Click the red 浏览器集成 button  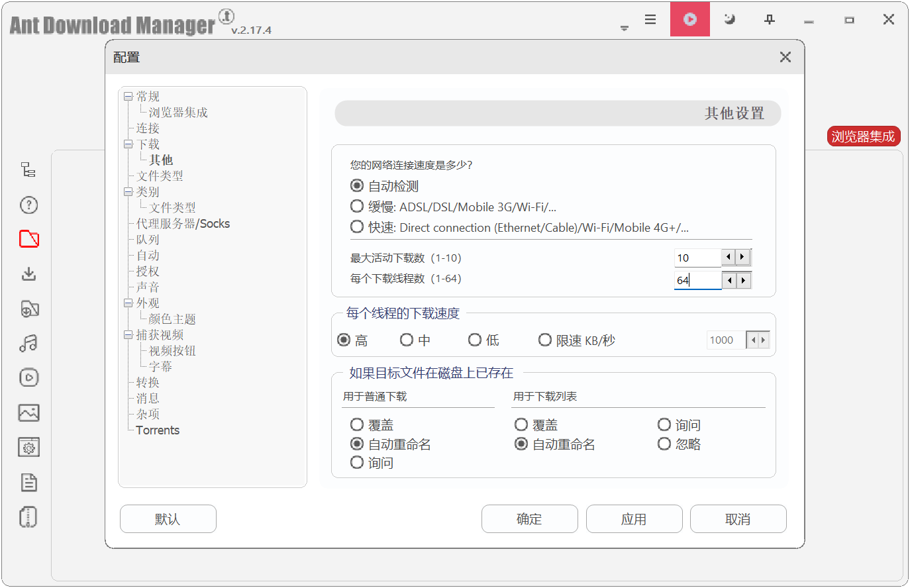coord(864,136)
